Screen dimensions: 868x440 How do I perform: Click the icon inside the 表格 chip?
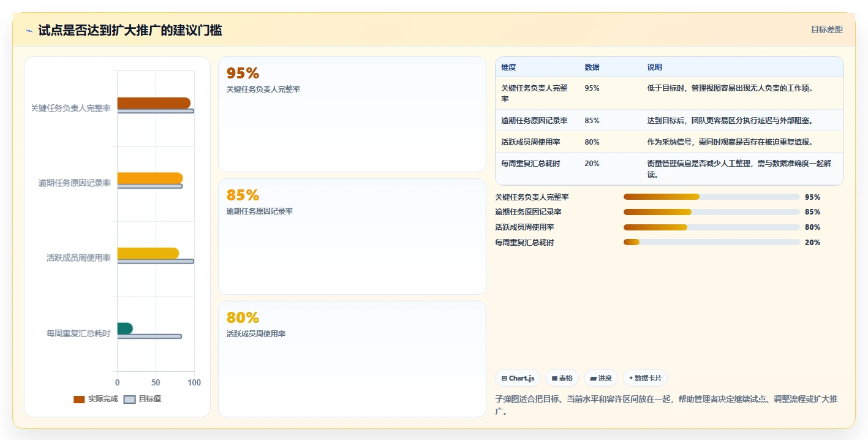click(x=554, y=379)
